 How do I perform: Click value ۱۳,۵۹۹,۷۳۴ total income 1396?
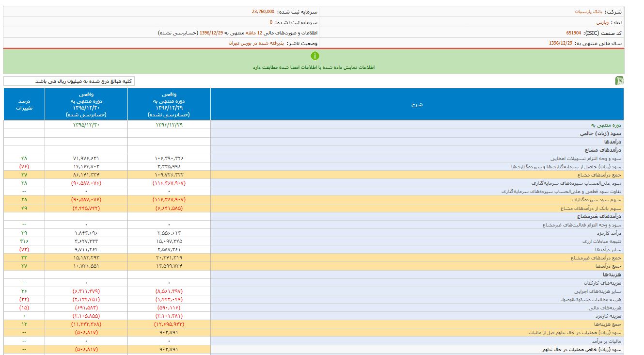pyautogui.click(x=169, y=266)
